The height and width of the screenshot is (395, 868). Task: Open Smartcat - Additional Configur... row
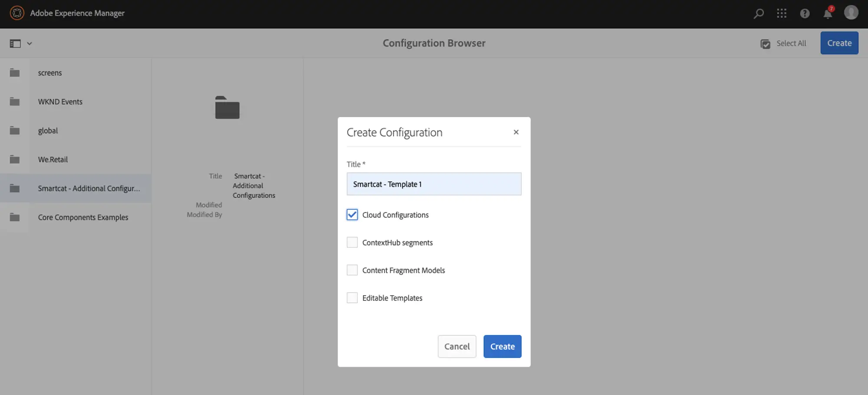click(76, 188)
